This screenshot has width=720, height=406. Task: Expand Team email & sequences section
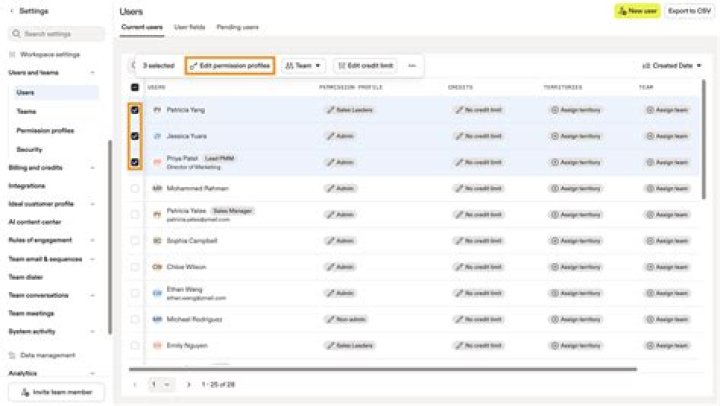click(x=92, y=259)
